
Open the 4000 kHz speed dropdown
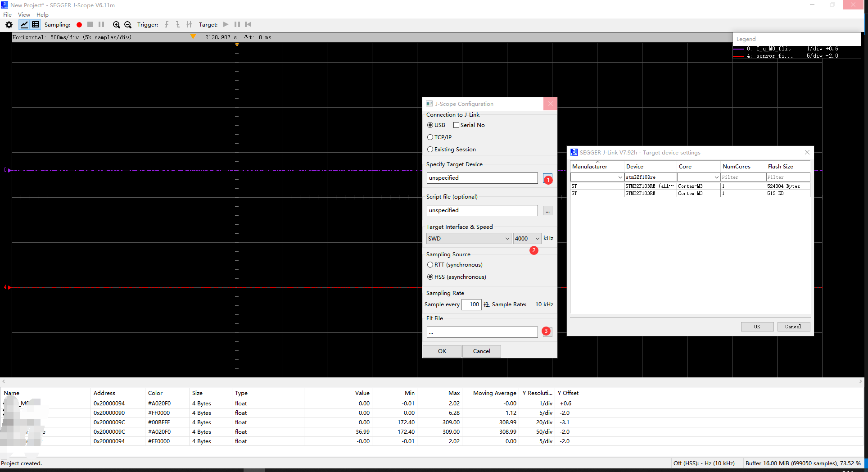coord(527,239)
